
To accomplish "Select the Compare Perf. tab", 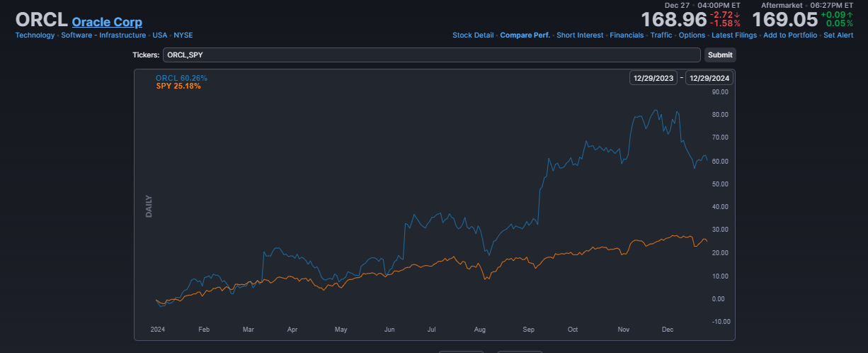I will point(525,35).
